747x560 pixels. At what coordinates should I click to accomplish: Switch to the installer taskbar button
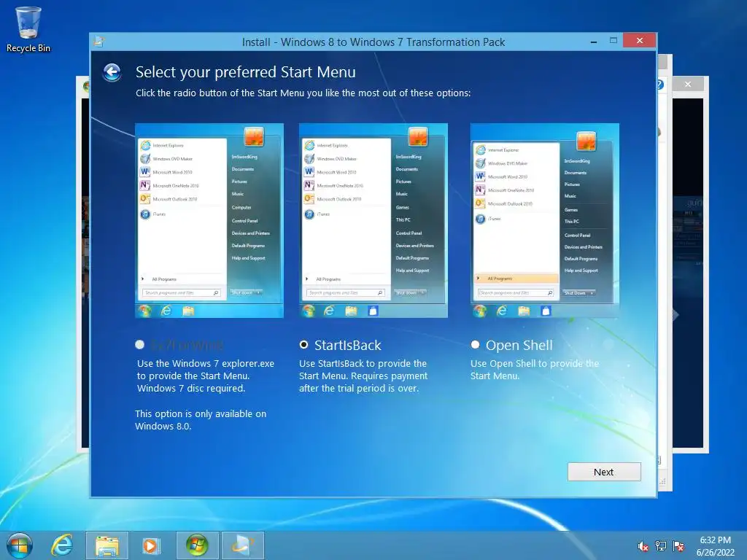242,545
